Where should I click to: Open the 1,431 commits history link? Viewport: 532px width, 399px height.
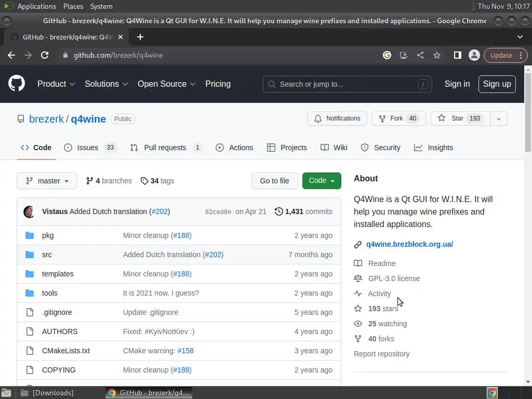coord(303,211)
